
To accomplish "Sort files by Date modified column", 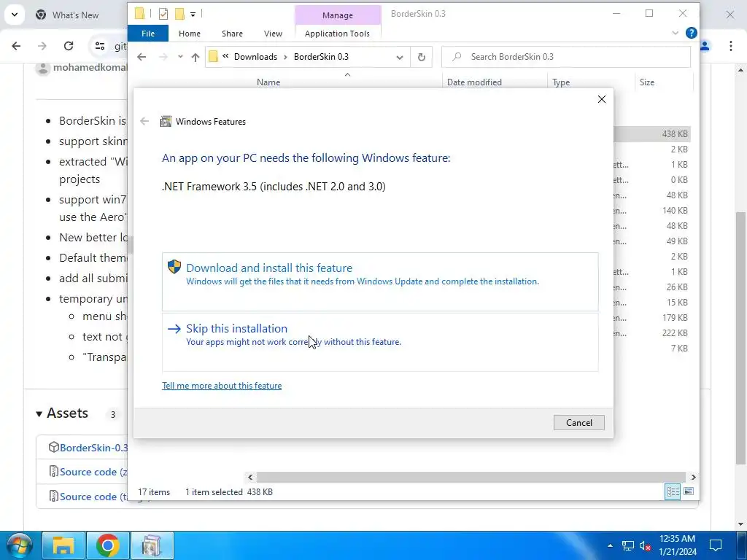I will point(474,82).
